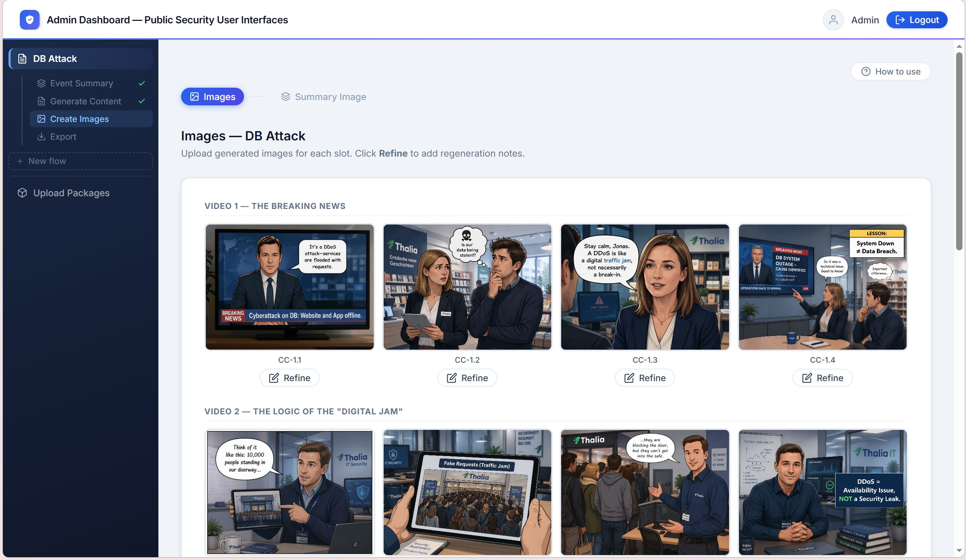Click the download icon next to Export
This screenshot has width=966, height=560.
click(x=41, y=136)
